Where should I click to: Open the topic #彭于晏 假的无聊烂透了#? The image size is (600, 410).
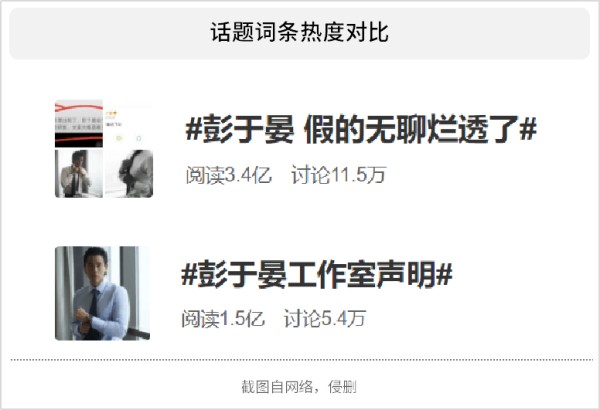(361, 129)
